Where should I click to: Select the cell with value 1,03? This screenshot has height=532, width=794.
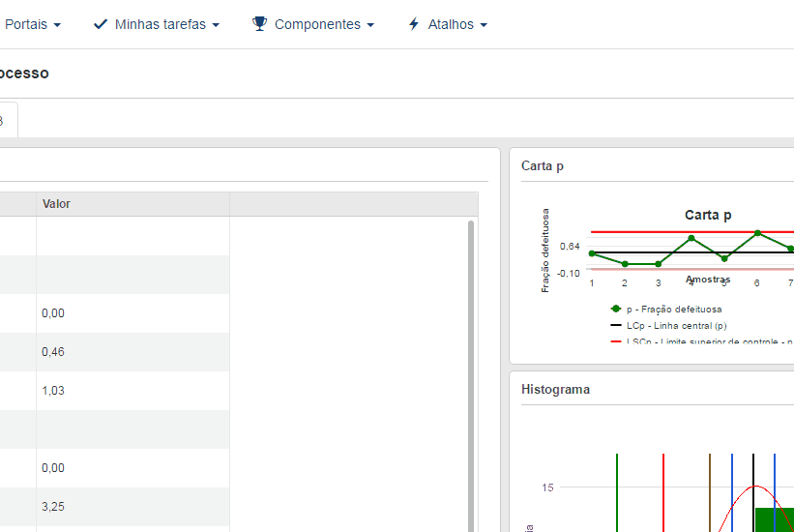tap(132, 391)
